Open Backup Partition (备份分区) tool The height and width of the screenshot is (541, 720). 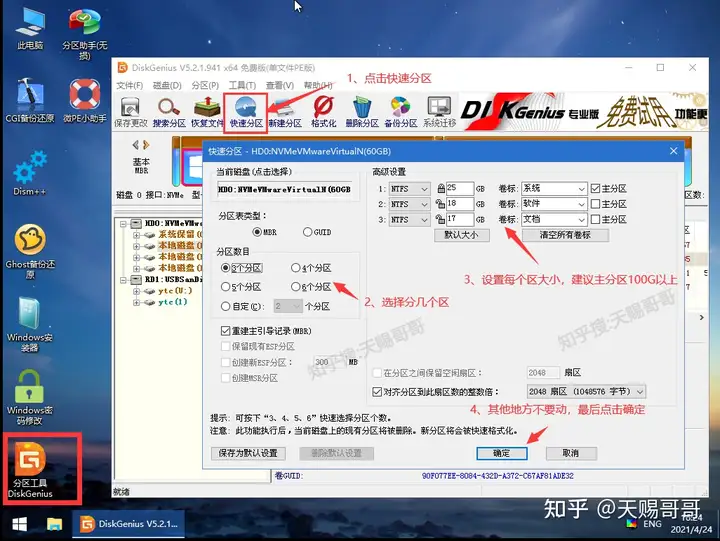(x=400, y=112)
